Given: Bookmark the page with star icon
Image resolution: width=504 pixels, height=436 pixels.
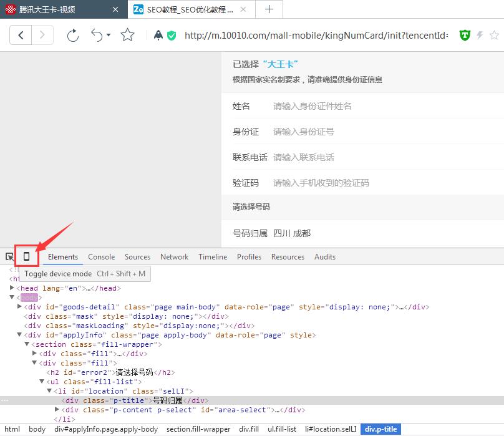Looking at the screenshot, I should [x=128, y=35].
